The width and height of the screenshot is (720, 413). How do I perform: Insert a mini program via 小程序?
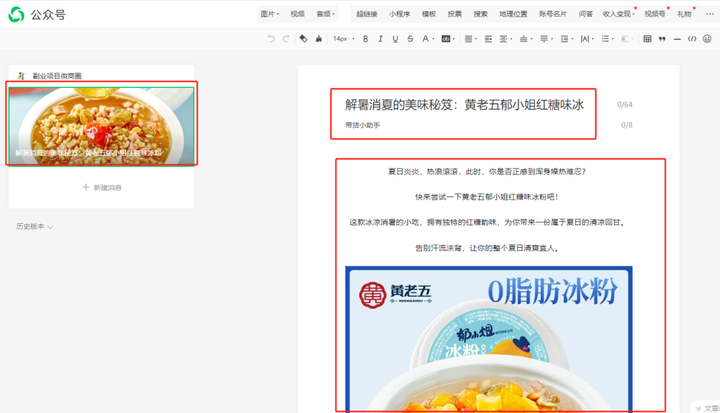click(x=399, y=14)
